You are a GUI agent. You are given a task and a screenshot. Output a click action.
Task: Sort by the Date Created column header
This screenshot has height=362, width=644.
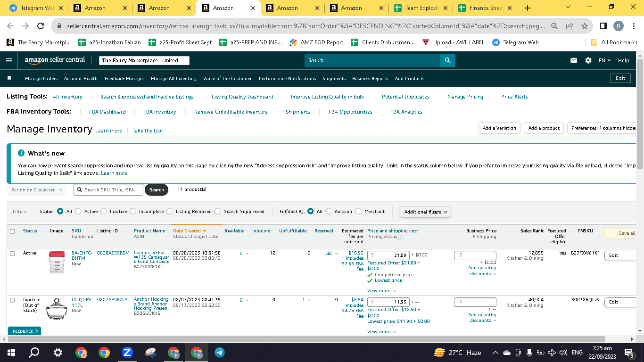coord(190,231)
